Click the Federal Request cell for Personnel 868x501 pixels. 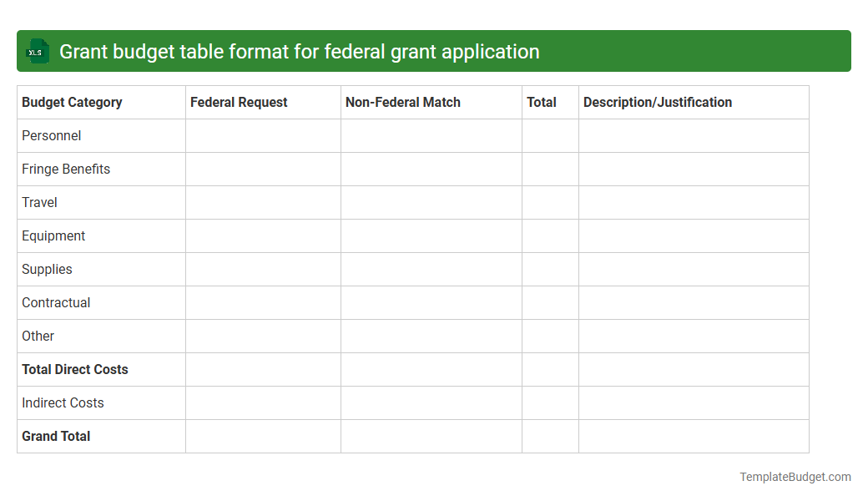coord(263,135)
